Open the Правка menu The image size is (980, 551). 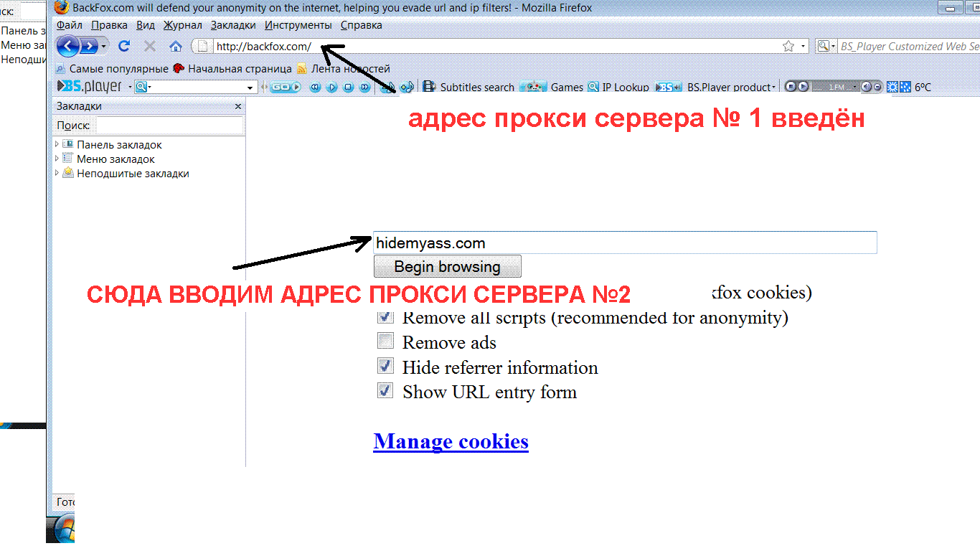click(110, 25)
